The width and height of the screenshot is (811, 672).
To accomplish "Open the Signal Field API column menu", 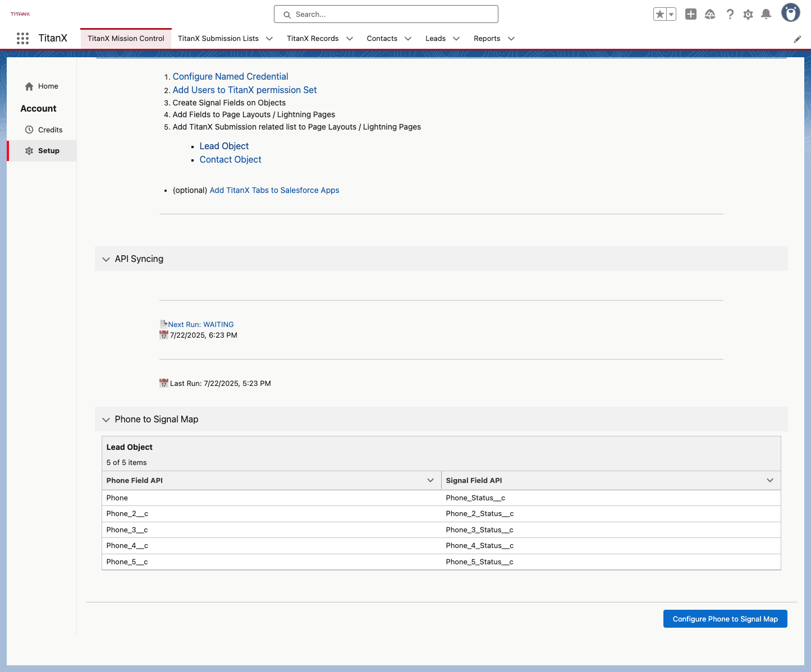I will [770, 480].
